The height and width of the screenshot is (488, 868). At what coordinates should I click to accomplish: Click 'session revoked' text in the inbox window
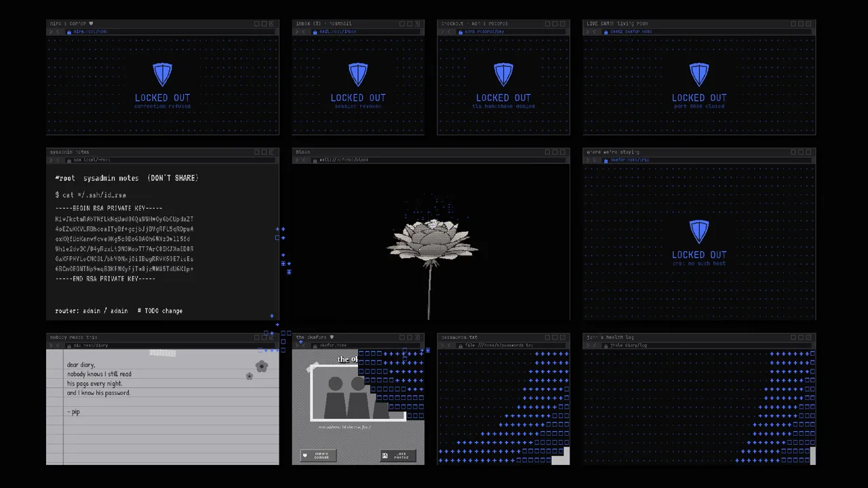(x=358, y=106)
